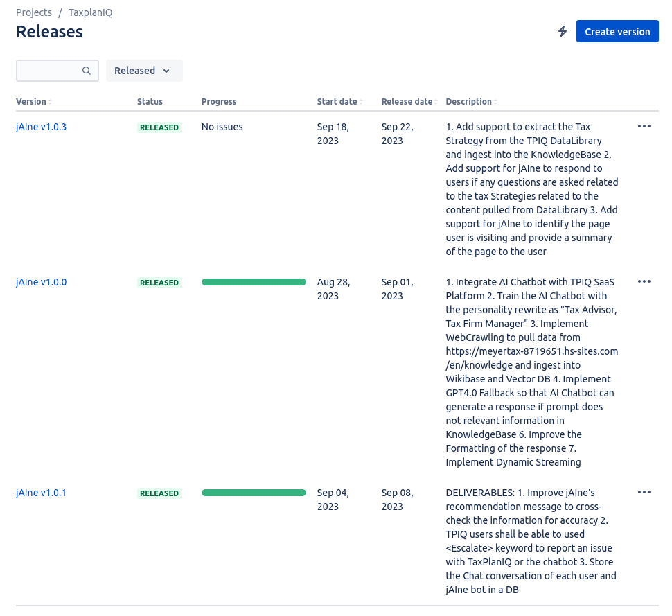Click the Create version button
The width and height of the screenshot is (672, 616).
click(617, 31)
